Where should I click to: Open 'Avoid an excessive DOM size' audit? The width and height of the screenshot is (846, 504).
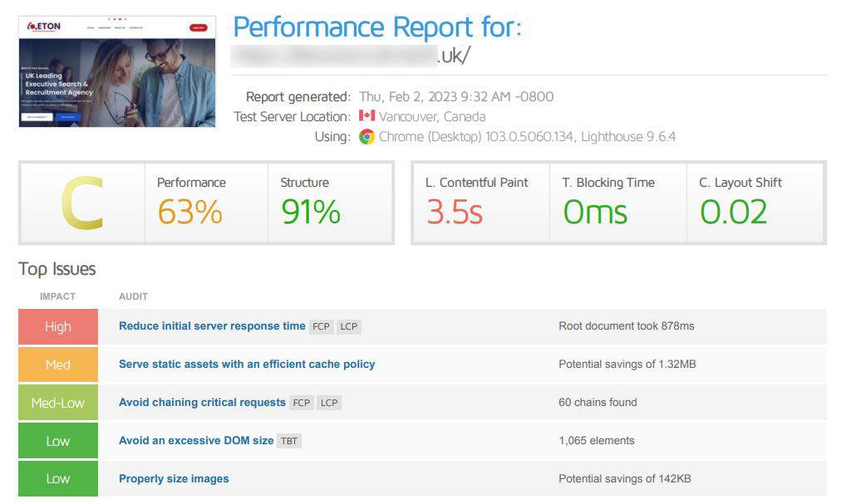(196, 441)
